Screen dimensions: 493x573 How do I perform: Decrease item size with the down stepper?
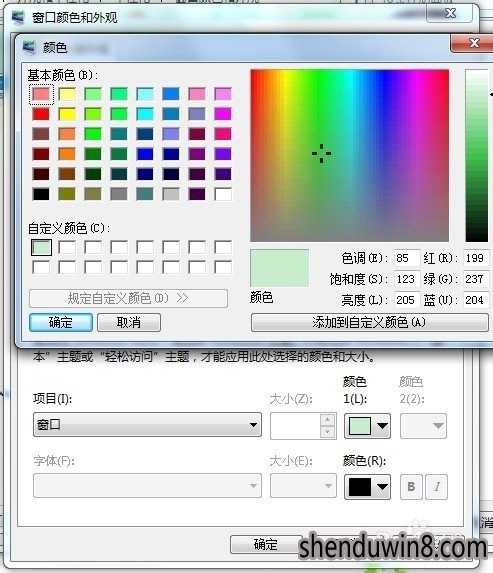tap(328, 432)
